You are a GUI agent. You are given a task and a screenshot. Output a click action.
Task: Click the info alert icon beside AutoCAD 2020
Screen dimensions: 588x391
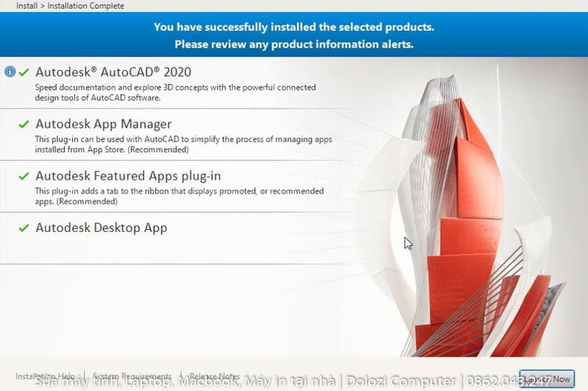point(10,72)
